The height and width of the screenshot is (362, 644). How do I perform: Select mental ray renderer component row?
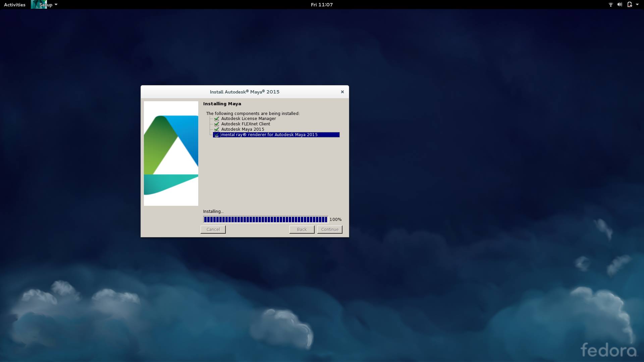tap(276, 135)
